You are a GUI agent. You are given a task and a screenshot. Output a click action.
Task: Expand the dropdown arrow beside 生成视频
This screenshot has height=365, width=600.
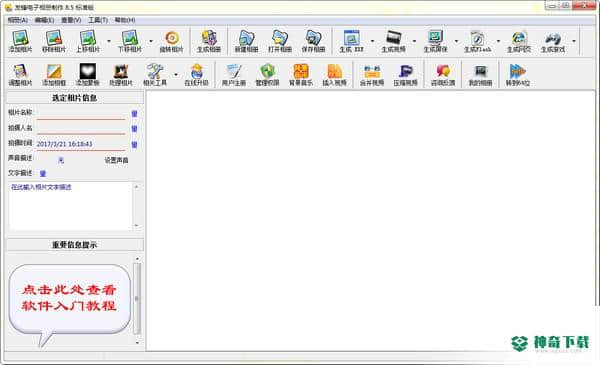(x=414, y=41)
